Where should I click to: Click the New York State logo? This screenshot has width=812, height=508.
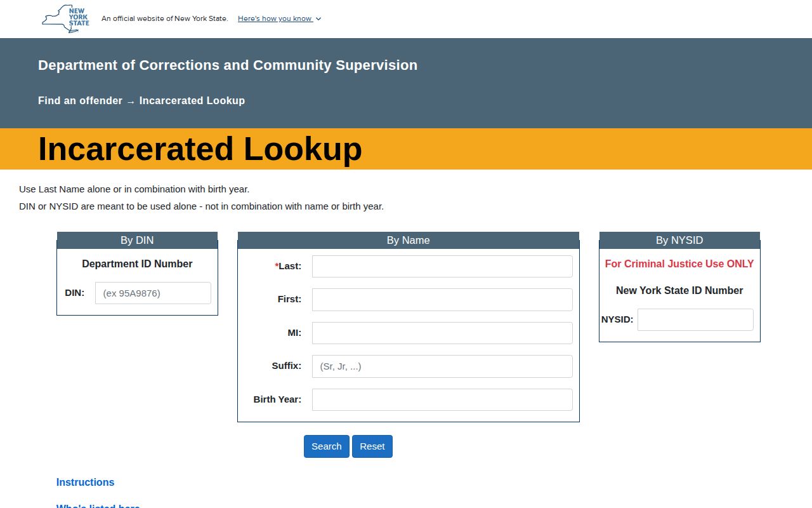pyautogui.click(x=66, y=19)
